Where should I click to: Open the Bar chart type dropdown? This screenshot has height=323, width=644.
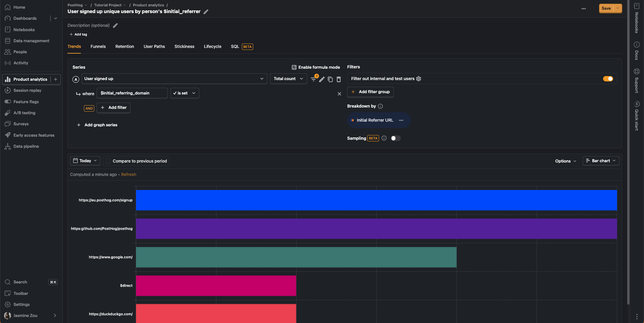pyautogui.click(x=601, y=161)
